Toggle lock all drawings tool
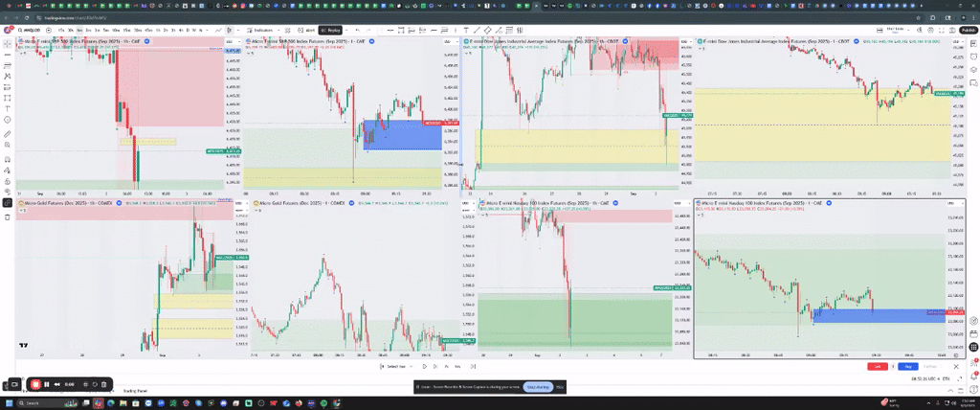This screenshot has width=980, height=410. point(8,181)
